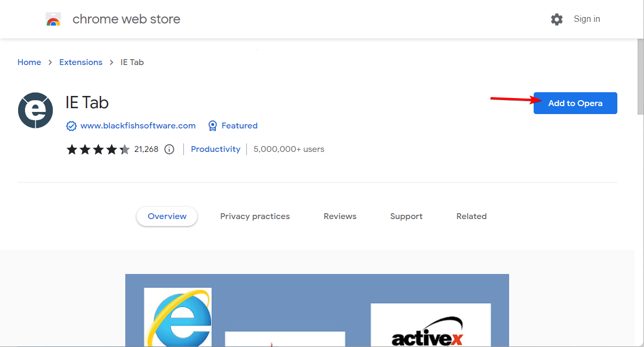Switch to the Privacy practices tab
This screenshot has height=347, width=644.
(255, 216)
